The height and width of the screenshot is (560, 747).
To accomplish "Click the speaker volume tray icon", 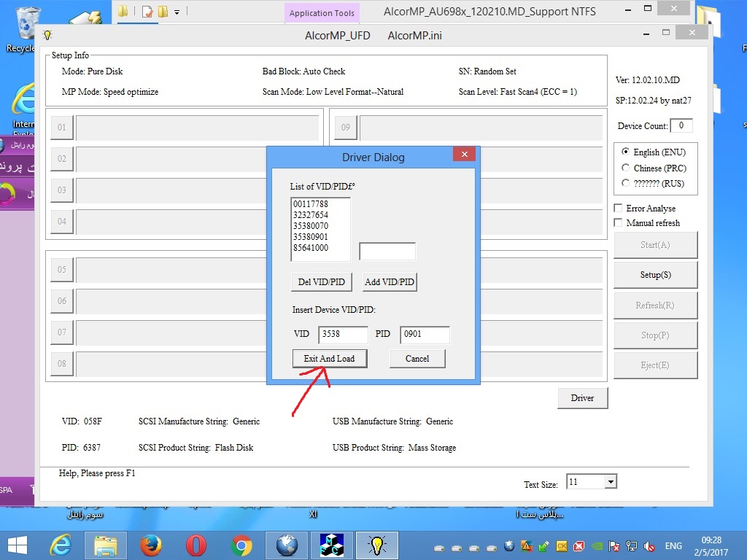I will (649, 546).
